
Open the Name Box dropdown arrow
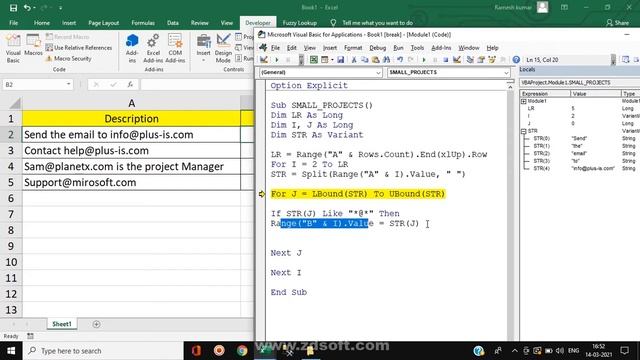[68, 84]
